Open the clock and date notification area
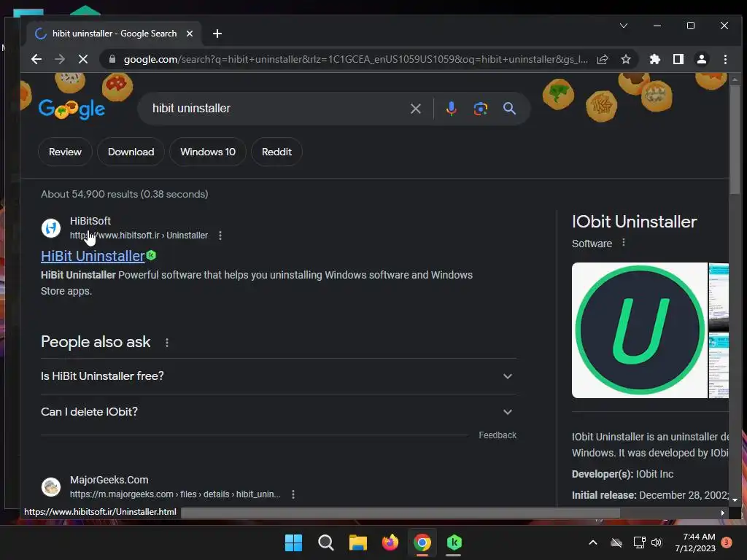 coord(695,542)
